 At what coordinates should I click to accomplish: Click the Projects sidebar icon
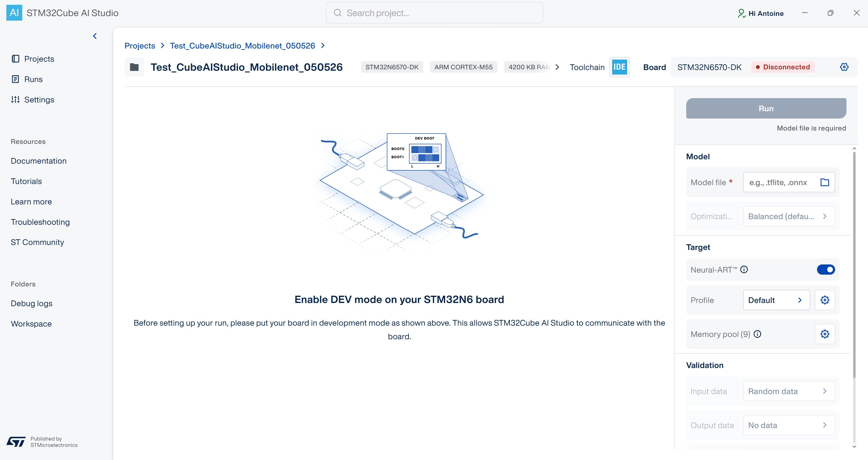point(15,59)
